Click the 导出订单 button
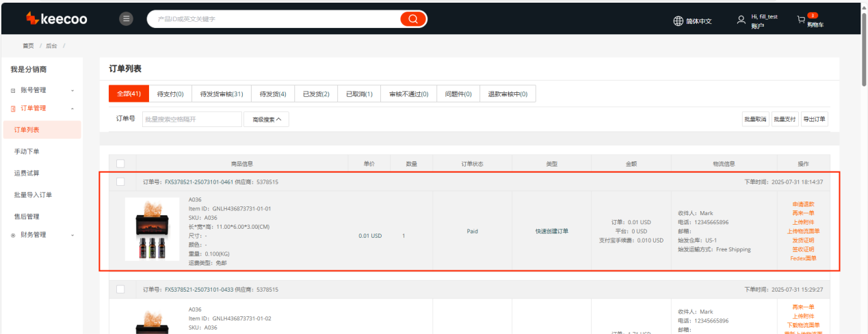Viewport: 868px width, 334px height. [814, 120]
